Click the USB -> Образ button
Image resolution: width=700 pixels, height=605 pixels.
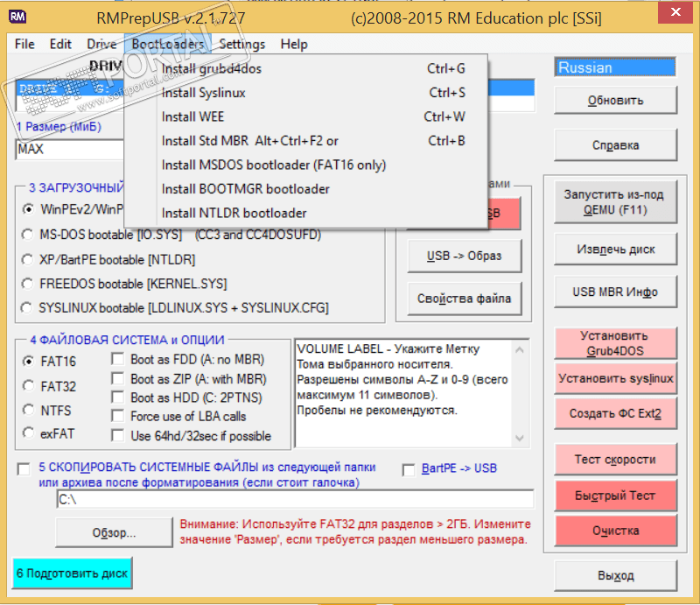click(x=465, y=256)
